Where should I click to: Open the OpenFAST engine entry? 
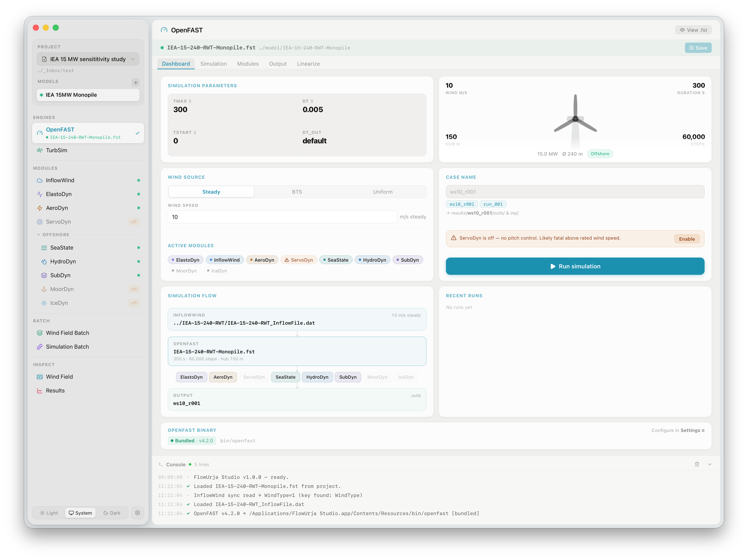pyautogui.click(x=88, y=133)
